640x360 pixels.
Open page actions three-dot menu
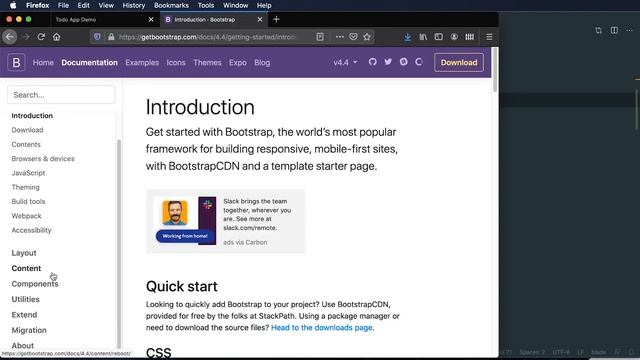(340, 37)
